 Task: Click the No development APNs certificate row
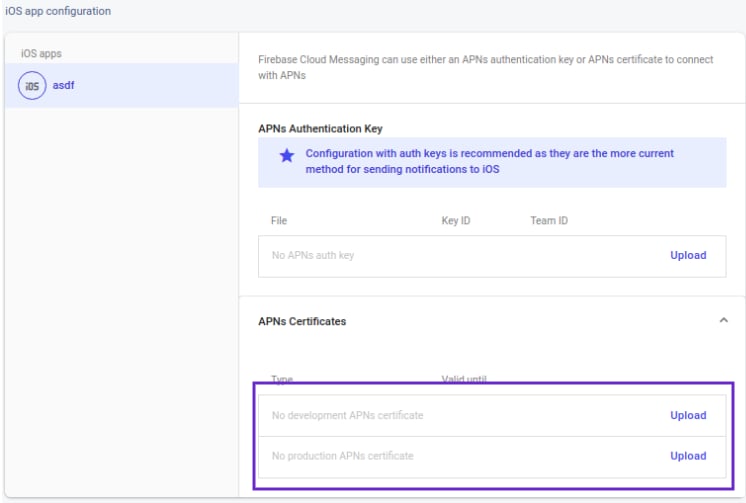[x=492, y=415]
